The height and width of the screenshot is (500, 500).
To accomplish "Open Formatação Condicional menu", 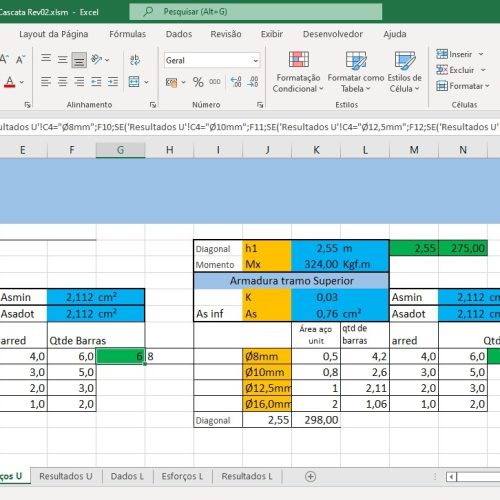I will 298,72.
